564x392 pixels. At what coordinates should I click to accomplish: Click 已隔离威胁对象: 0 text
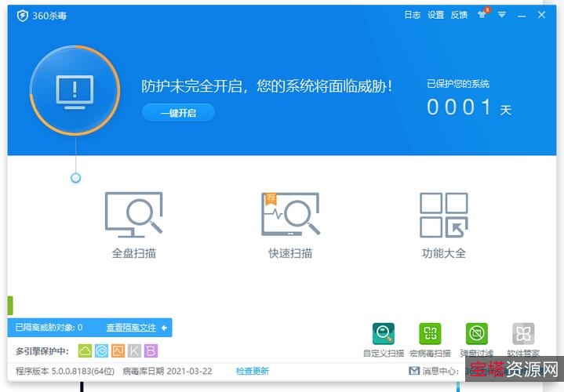(x=49, y=328)
